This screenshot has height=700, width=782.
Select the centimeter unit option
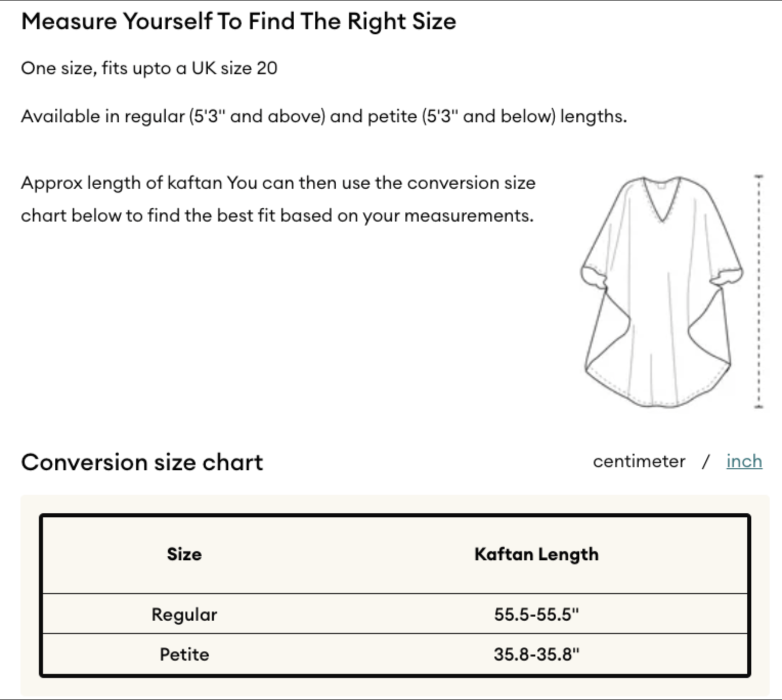coord(639,461)
